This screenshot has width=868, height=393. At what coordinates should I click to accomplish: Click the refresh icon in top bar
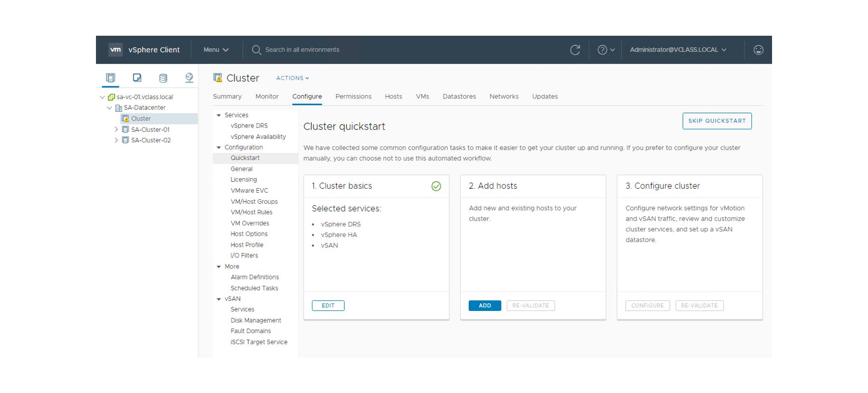tap(575, 50)
